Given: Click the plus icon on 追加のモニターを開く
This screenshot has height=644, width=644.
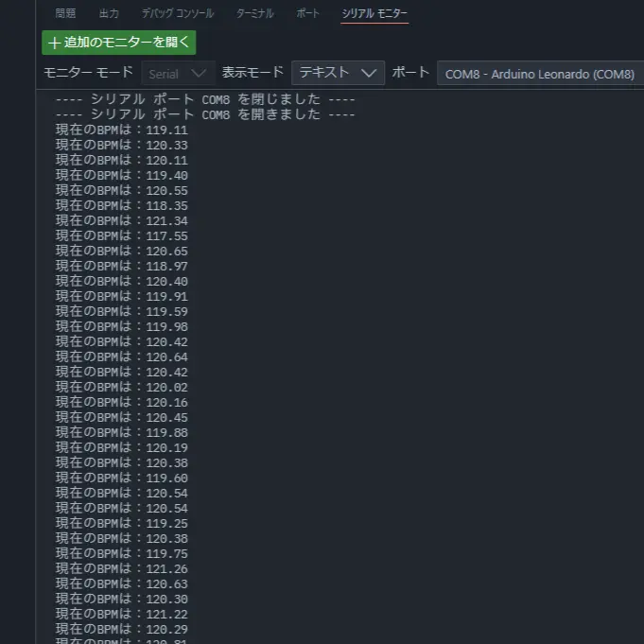Looking at the screenshot, I should (x=54, y=44).
